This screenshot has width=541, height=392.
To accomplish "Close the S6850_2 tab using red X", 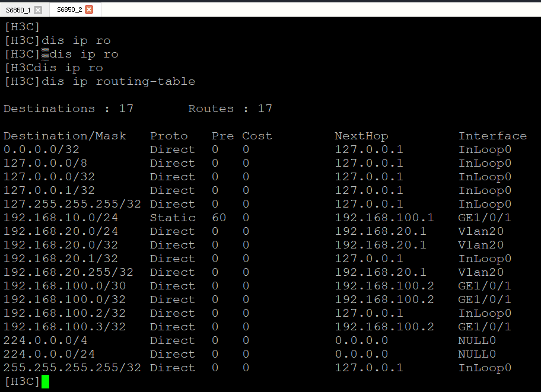I will pyautogui.click(x=89, y=9).
